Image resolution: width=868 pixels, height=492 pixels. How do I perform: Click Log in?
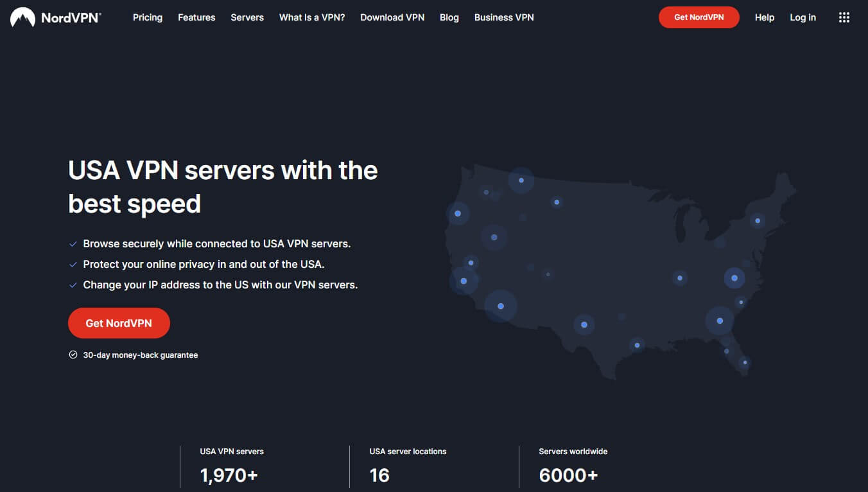803,17
